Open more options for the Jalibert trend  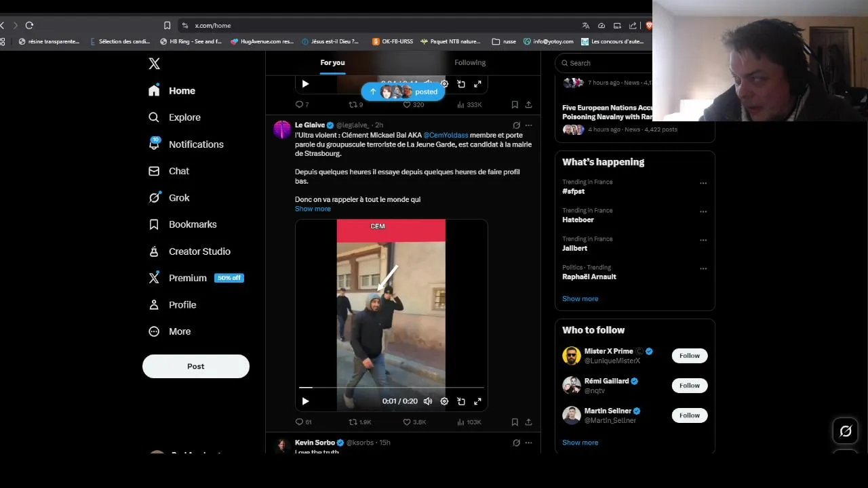(703, 240)
